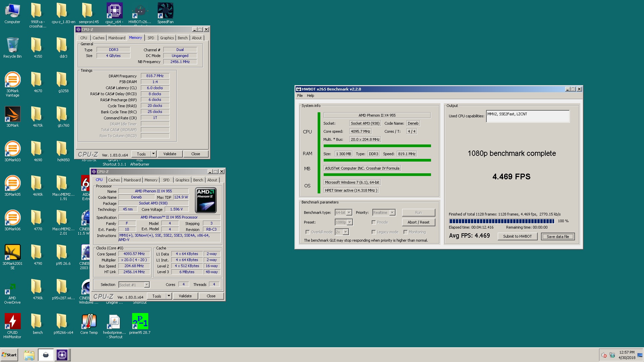Expand the Priority Realtime dropdown
This screenshot has width=644, height=362.
click(392, 213)
